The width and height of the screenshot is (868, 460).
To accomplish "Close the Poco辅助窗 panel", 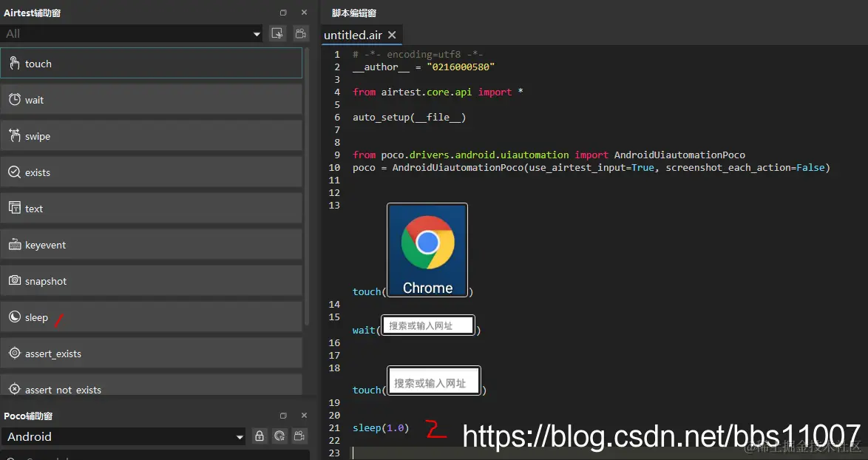I will pos(304,416).
